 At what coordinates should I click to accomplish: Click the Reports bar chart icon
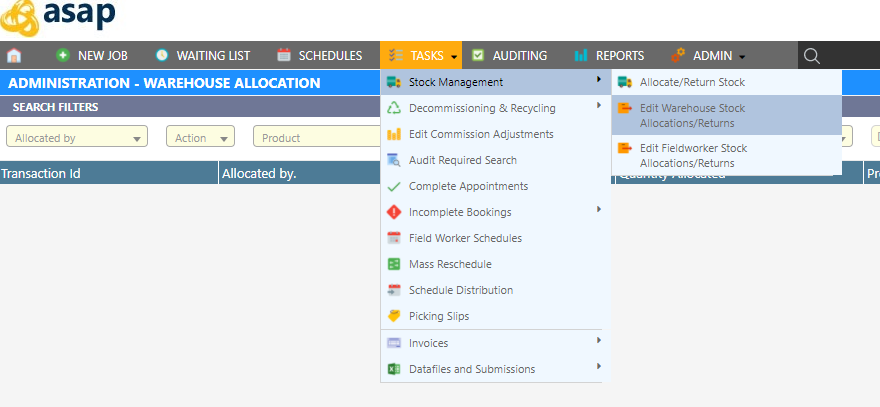[581, 56]
